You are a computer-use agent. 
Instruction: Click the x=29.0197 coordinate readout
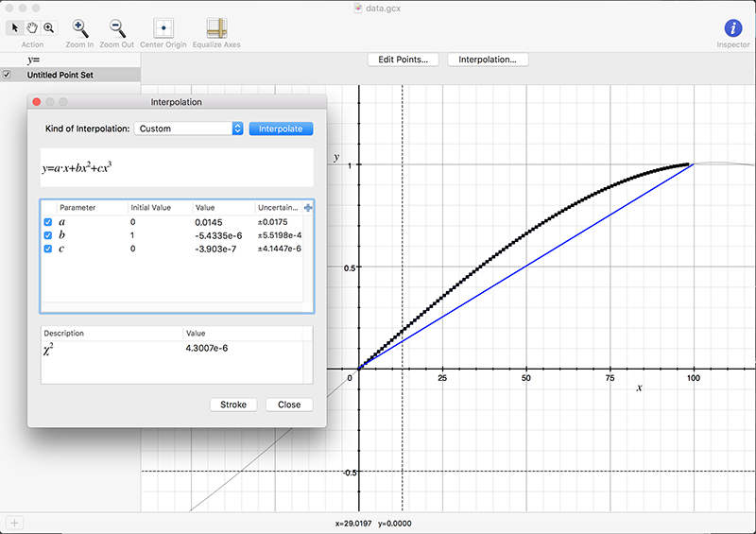pos(353,524)
